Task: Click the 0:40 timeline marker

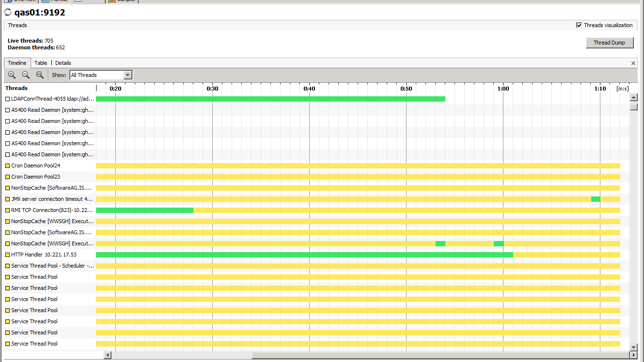Action: [x=309, y=89]
